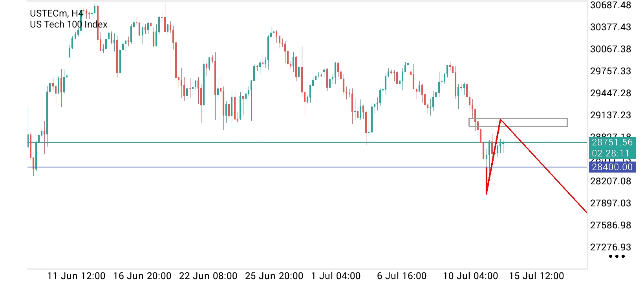This screenshot has width=644, height=283.
Task: Click the 28400.00 blue price tag
Action: pyautogui.click(x=612, y=167)
